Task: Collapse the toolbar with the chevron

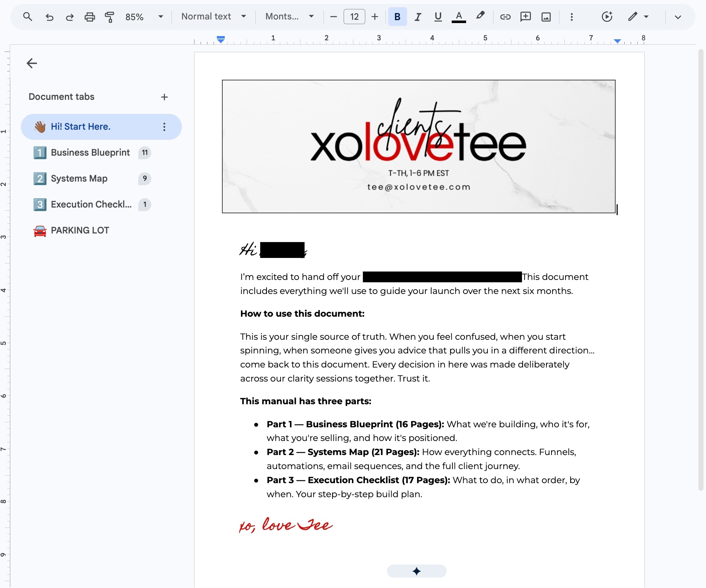Action: pyautogui.click(x=678, y=17)
